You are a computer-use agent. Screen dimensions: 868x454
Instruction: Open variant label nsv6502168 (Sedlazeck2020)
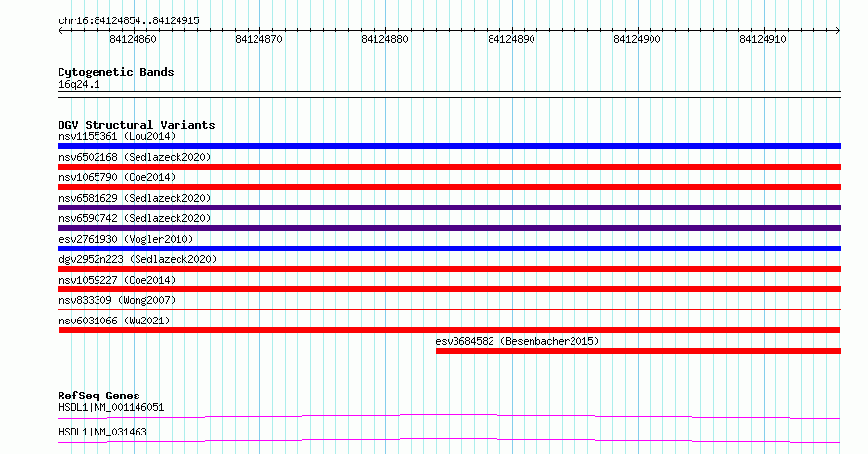pyautogui.click(x=135, y=157)
